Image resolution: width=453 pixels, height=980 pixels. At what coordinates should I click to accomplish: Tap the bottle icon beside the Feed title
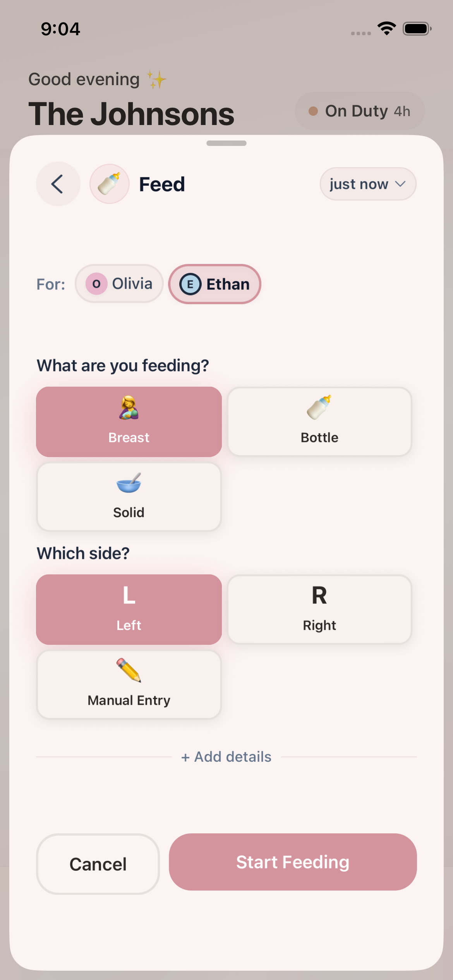point(109,183)
